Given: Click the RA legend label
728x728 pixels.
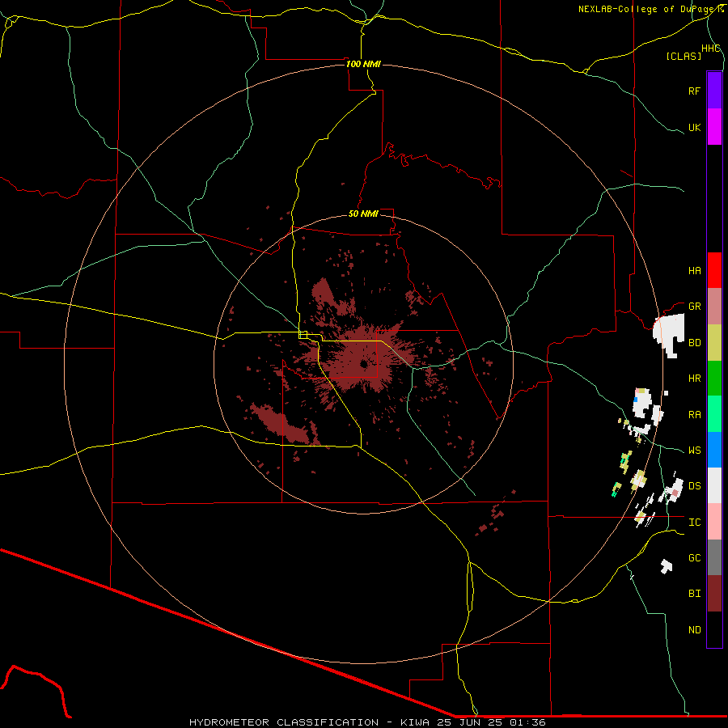Looking at the screenshot, I should pos(694,415).
